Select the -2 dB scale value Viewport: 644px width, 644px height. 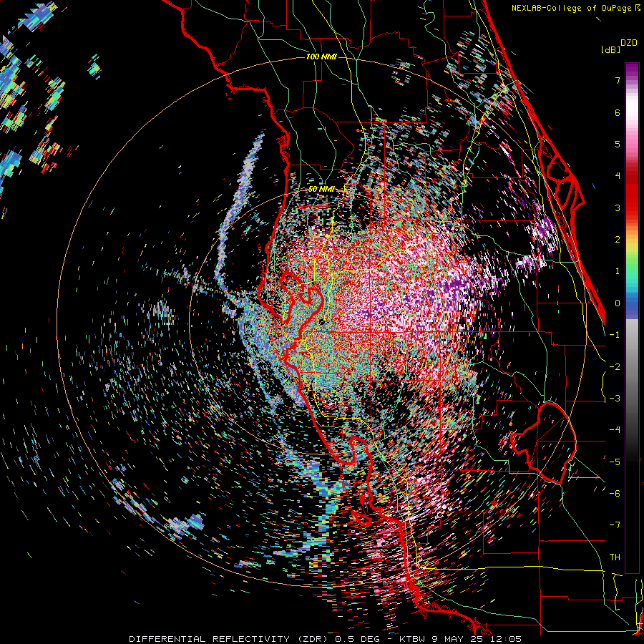pos(615,366)
